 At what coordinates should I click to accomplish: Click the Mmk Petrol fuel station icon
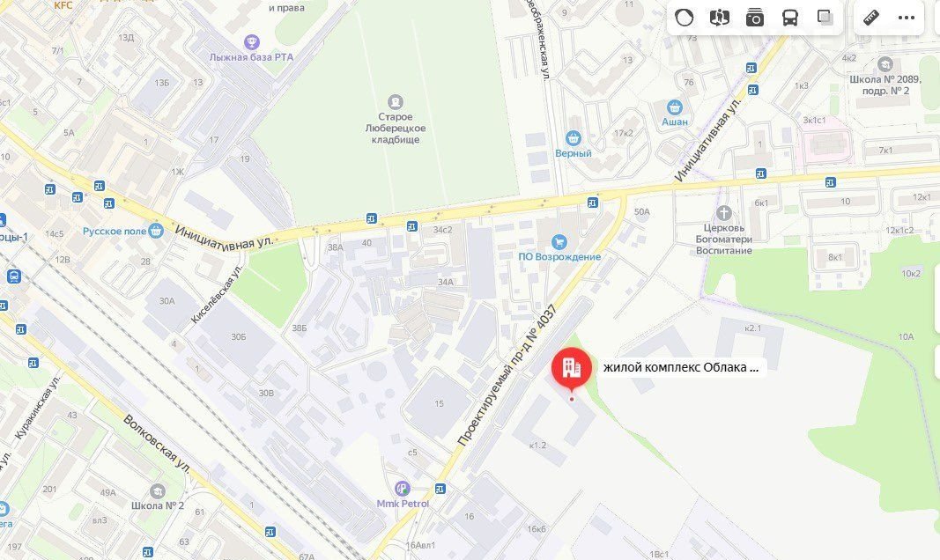(403, 489)
